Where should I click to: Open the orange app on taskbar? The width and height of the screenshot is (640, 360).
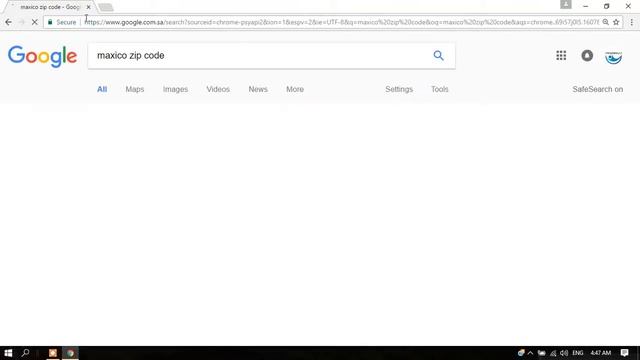pyautogui.click(x=53, y=353)
